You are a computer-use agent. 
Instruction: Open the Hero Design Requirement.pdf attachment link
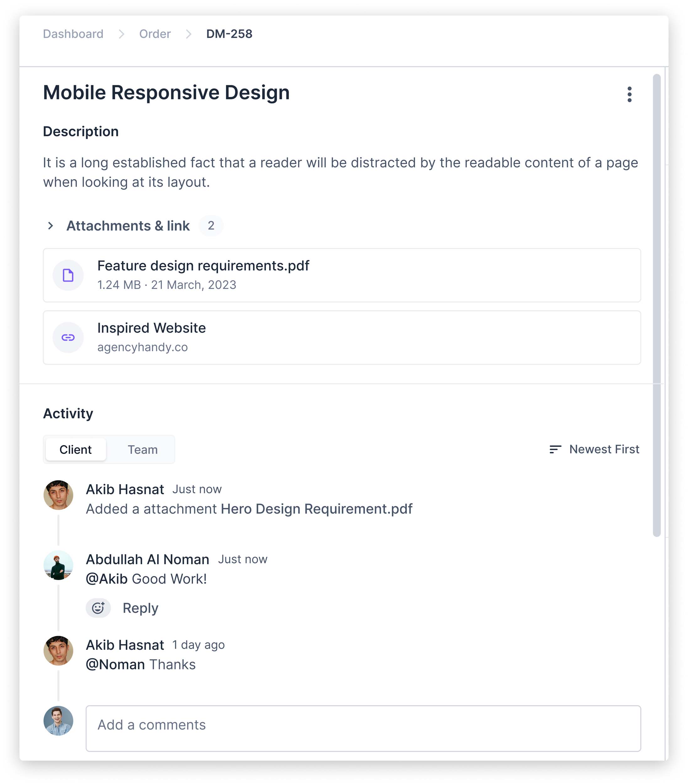(x=316, y=509)
